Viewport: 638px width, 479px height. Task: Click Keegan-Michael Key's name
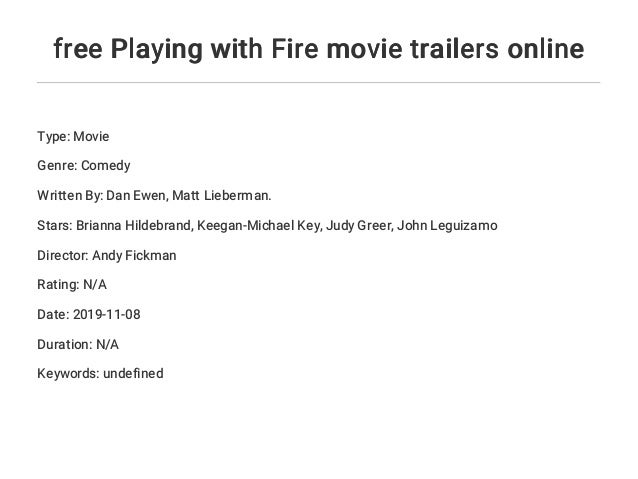258,225
